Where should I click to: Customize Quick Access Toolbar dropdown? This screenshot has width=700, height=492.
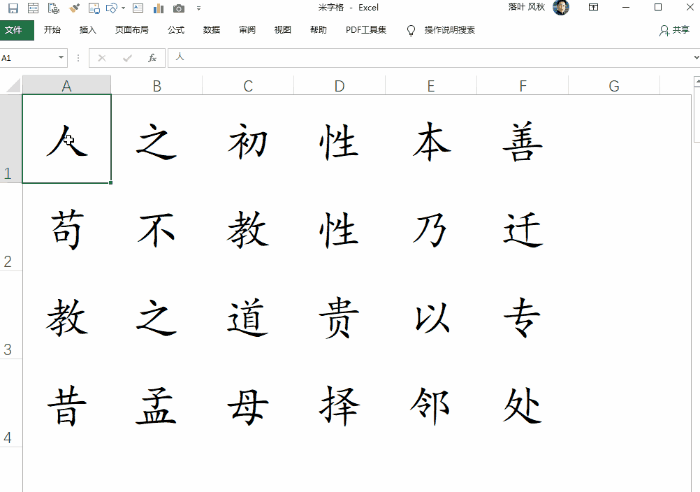coord(199,8)
